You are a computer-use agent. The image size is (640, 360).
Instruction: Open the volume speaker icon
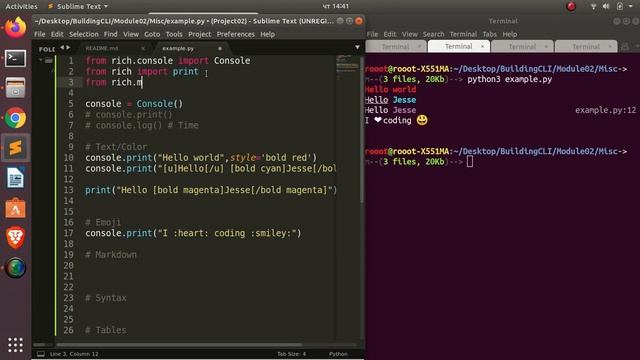[x=606, y=6]
